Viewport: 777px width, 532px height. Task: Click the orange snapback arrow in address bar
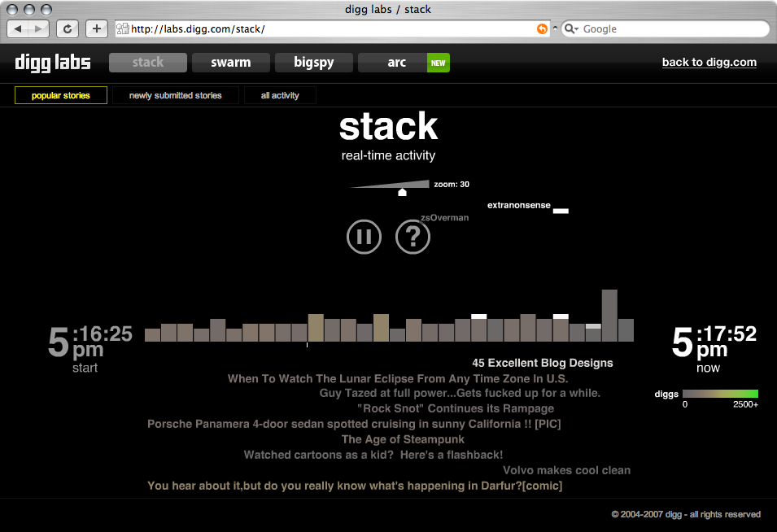tap(542, 28)
